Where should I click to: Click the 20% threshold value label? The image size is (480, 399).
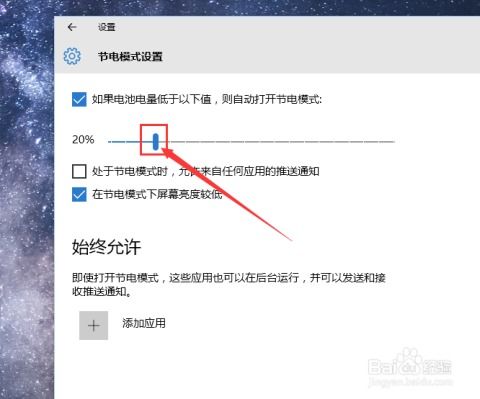(83, 139)
